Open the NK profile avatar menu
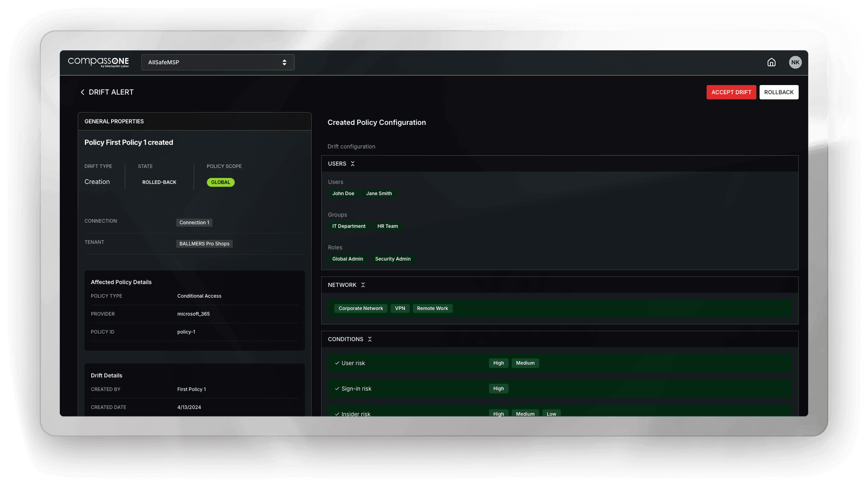Viewport: 868px width, 486px height. (x=796, y=62)
